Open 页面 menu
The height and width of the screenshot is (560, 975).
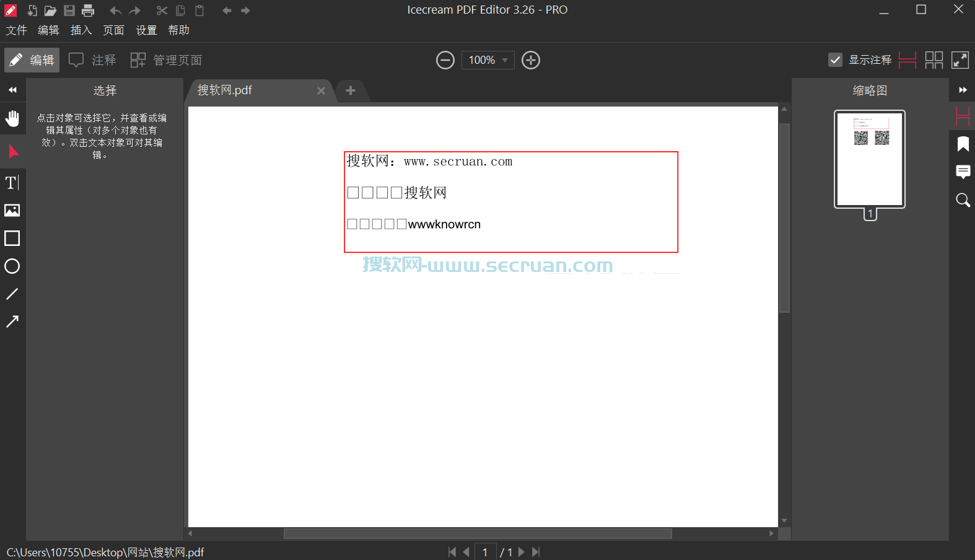tap(114, 30)
